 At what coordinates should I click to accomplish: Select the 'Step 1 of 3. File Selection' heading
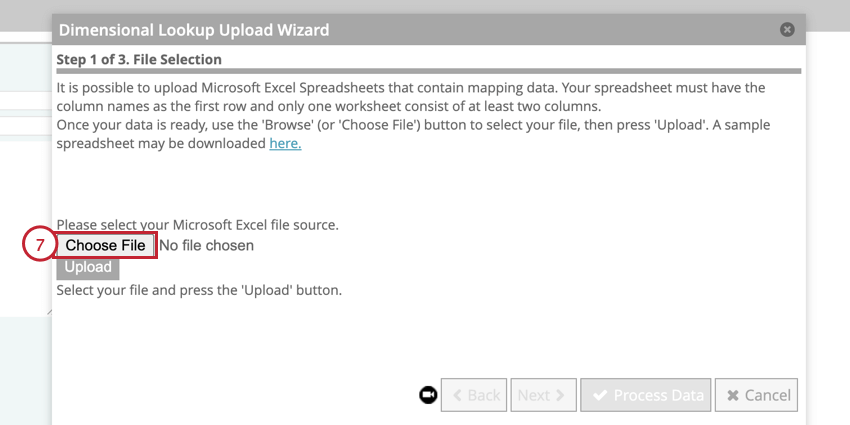139,60
